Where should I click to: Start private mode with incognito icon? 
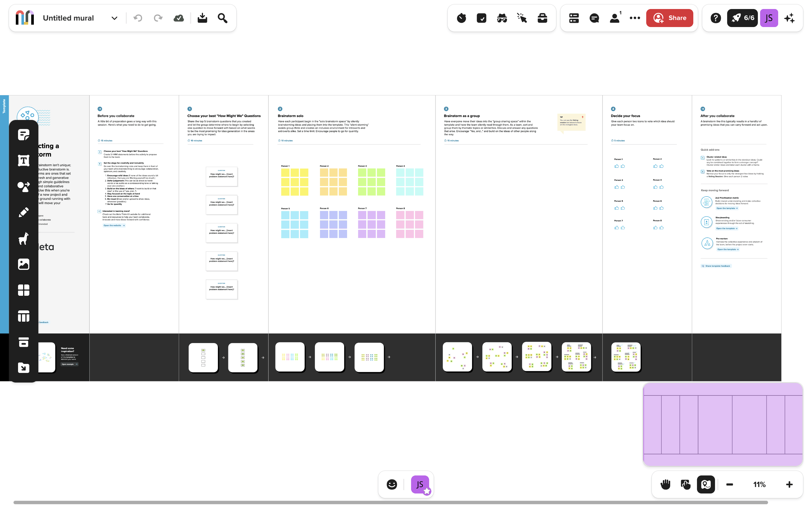502,18
